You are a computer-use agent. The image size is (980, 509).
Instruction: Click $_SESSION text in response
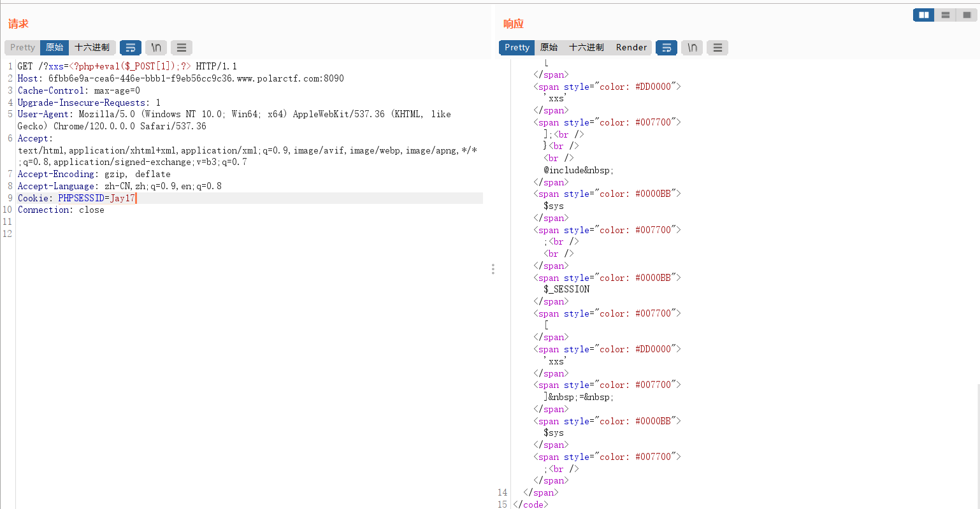pyautogui.click(x=566, y=289)
